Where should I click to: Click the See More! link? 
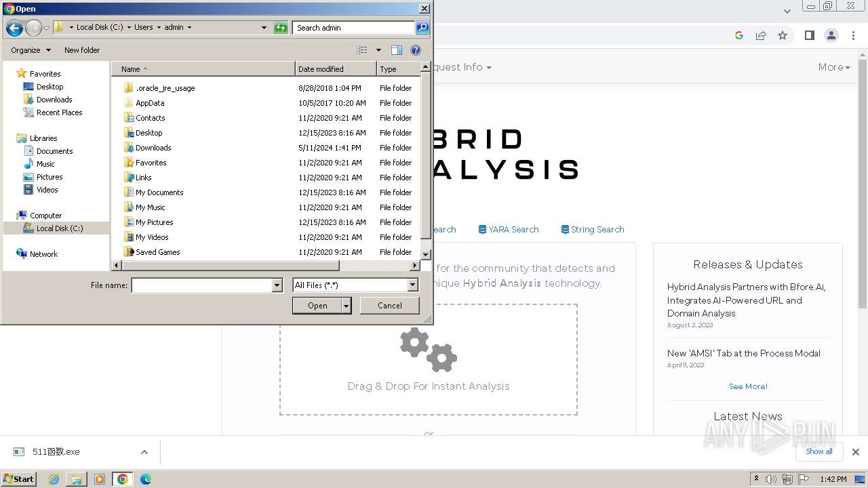[x=748, y=386]
